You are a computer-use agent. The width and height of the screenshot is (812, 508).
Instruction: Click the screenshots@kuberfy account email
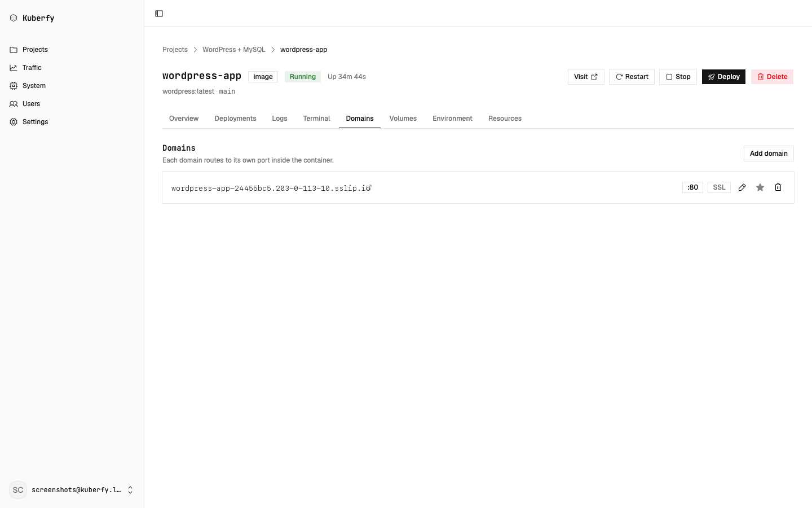click(76, 490)
